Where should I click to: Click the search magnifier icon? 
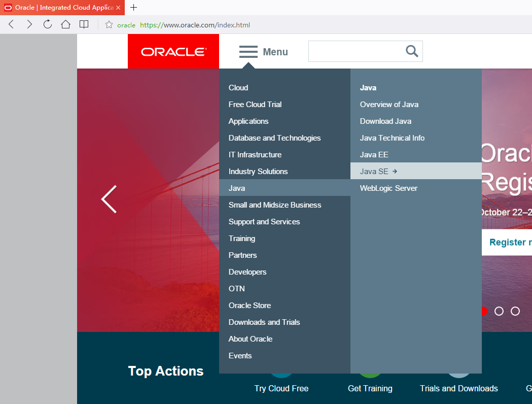(x=412, y=51)
